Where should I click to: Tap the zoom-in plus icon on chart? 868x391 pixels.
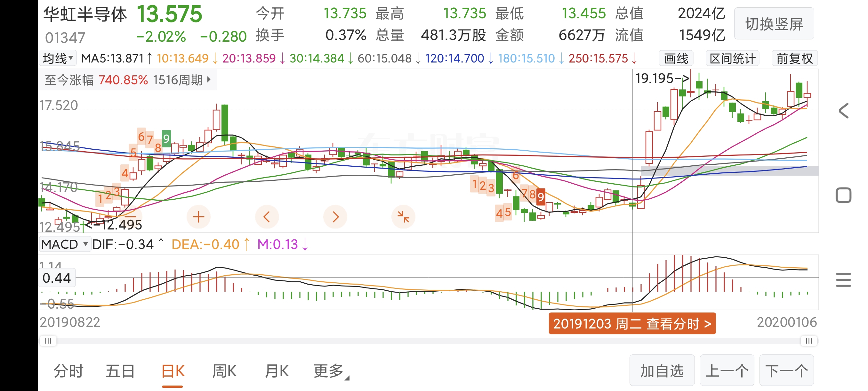tap(198, 217)
